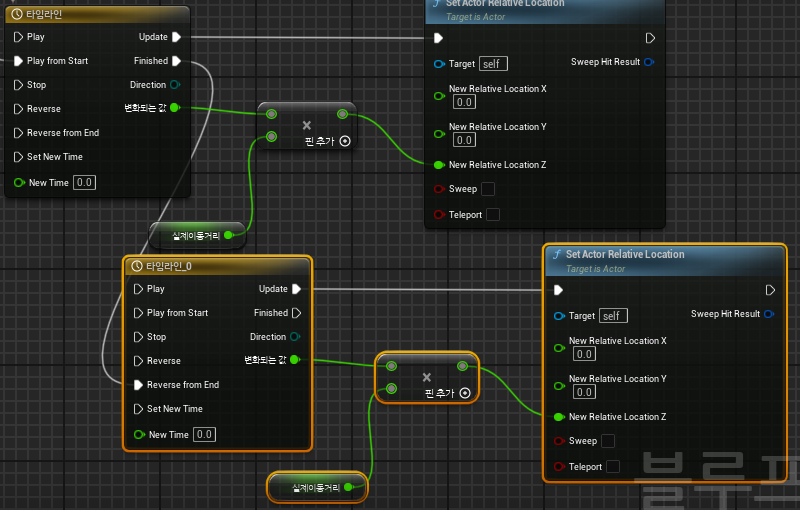Click exec input pin on lower Set Actor node
Image resolution: width=800 pixels, height=510 pixels.
pyautogui.click(x=558, y=290)
